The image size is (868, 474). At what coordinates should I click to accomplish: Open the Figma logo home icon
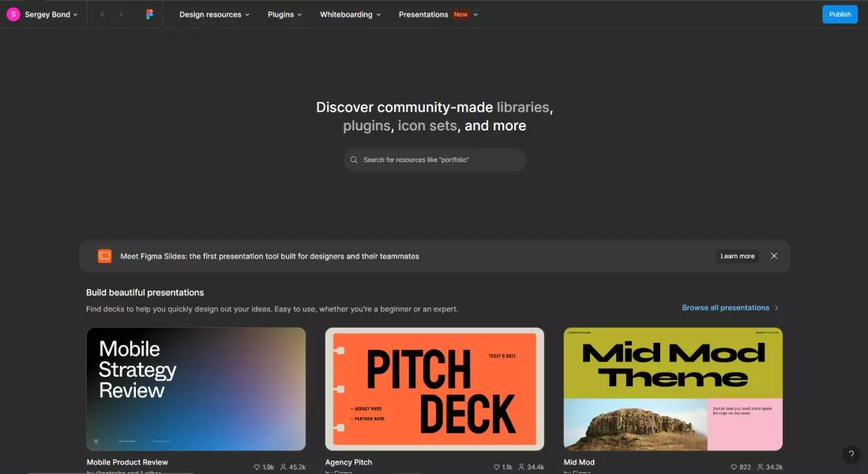(149, 14)
